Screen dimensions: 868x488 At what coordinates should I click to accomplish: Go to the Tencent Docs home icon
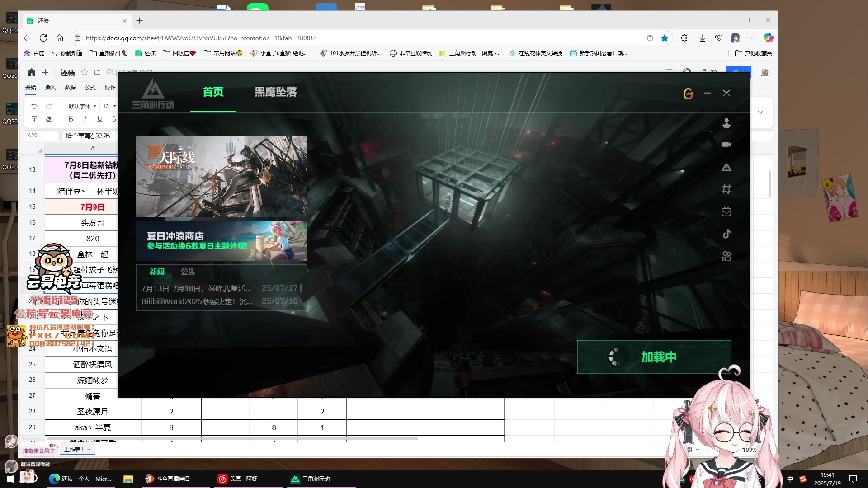32,72
